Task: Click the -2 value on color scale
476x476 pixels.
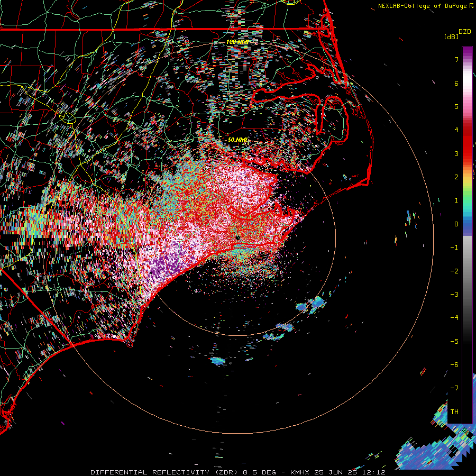Action: (x=454, y=271)
